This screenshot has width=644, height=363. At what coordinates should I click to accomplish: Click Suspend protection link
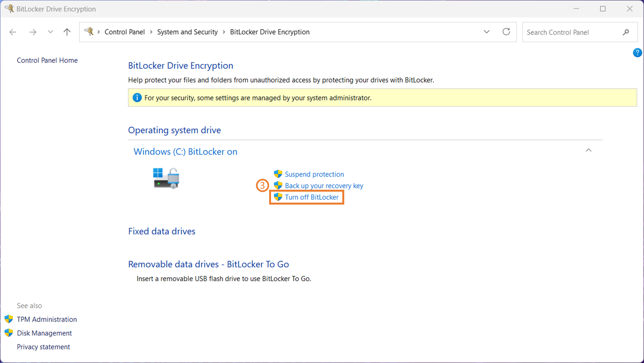[x=314, y=174]
